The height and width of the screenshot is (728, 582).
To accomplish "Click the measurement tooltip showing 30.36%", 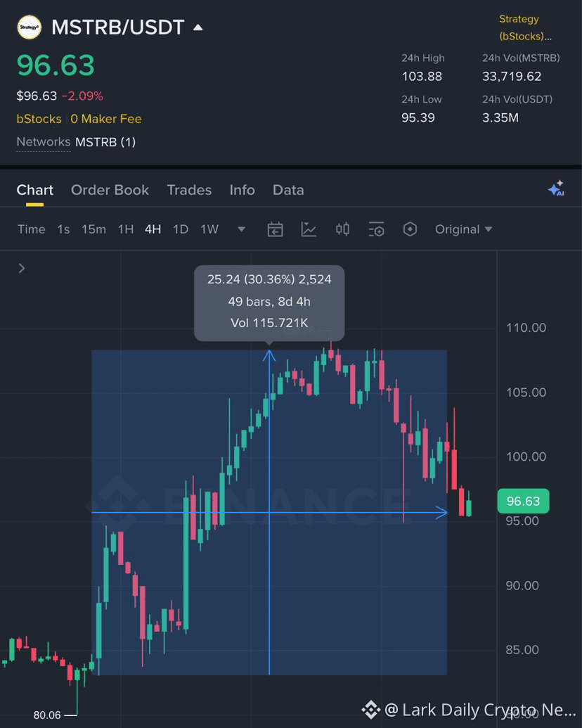I will pyautogui.click(x=269, y=302).
